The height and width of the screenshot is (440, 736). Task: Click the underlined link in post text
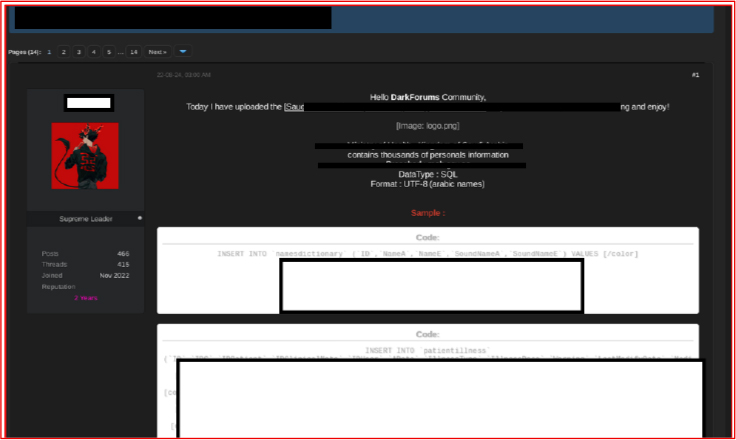click(x=294, y=106)
